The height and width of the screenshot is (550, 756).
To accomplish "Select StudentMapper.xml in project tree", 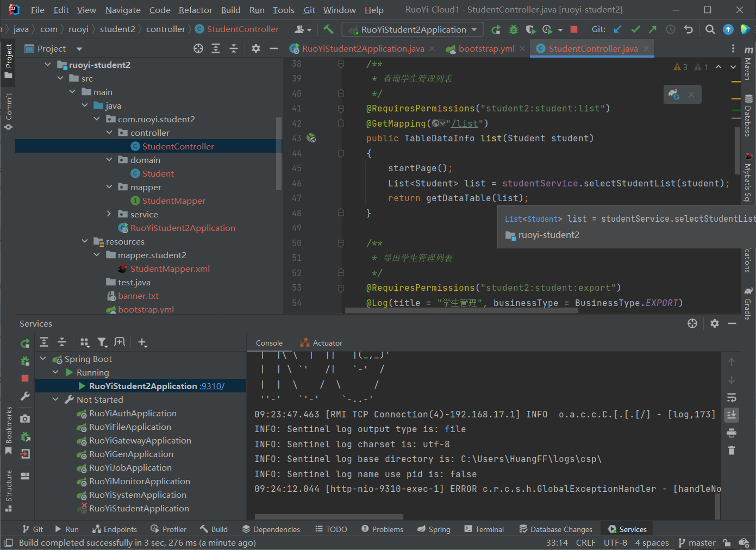I will [170, 268].
